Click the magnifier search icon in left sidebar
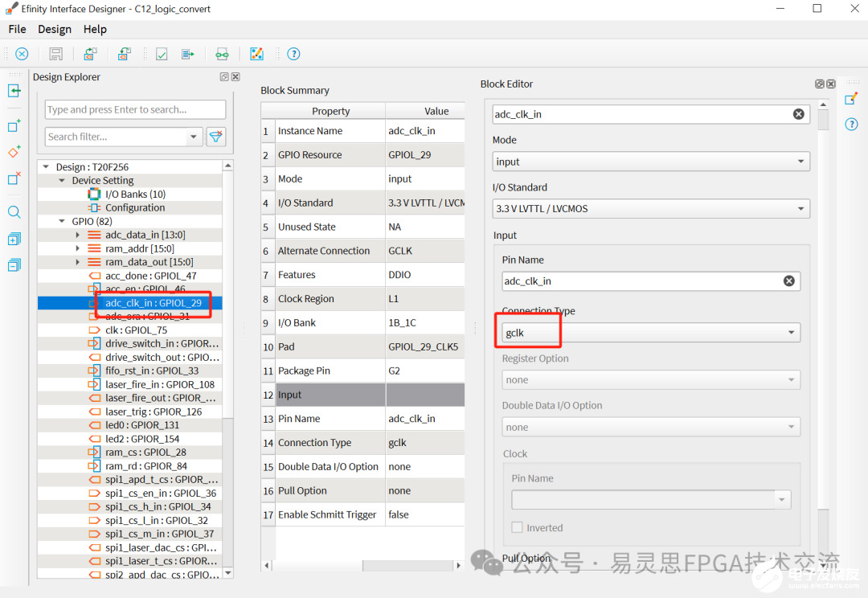 [14, 212]
